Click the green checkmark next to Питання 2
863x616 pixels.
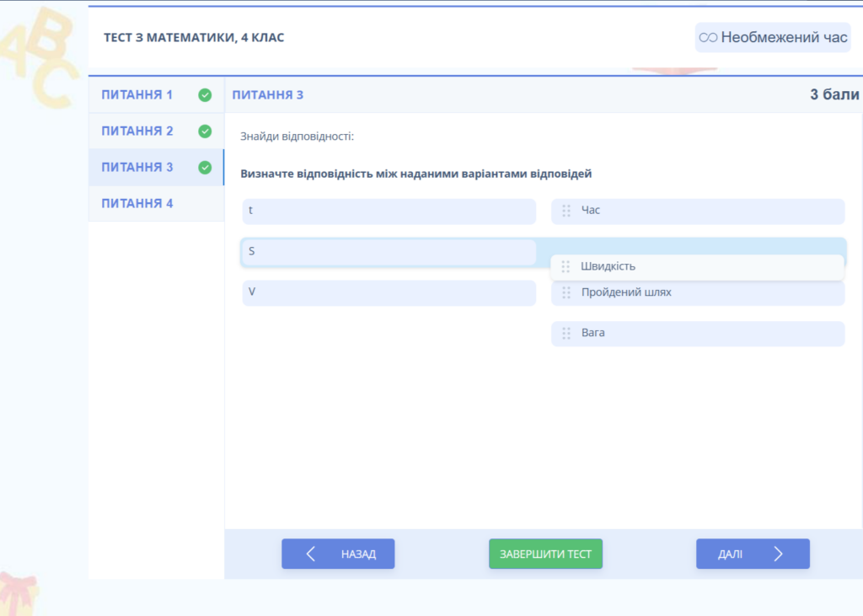coord(205,131)
